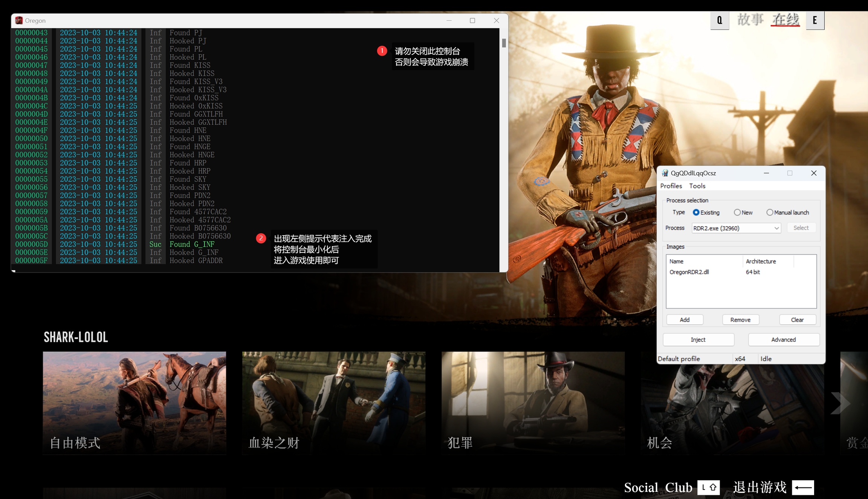Click the Oregon console window icon
The height and width of the screenshot is (499, 868).
pos(19,20)
